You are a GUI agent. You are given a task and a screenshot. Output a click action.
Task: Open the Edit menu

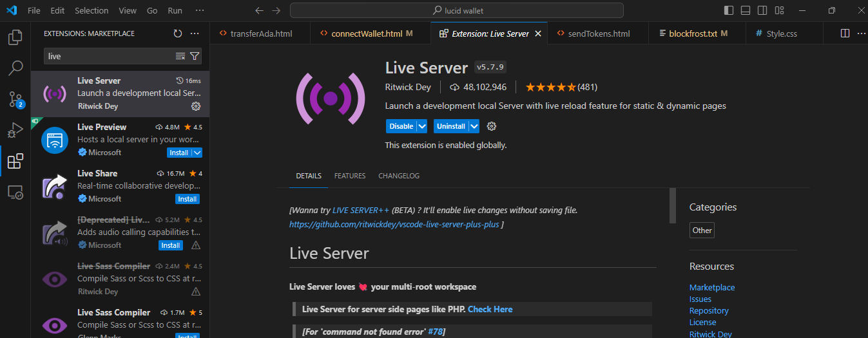coord(57,10)
